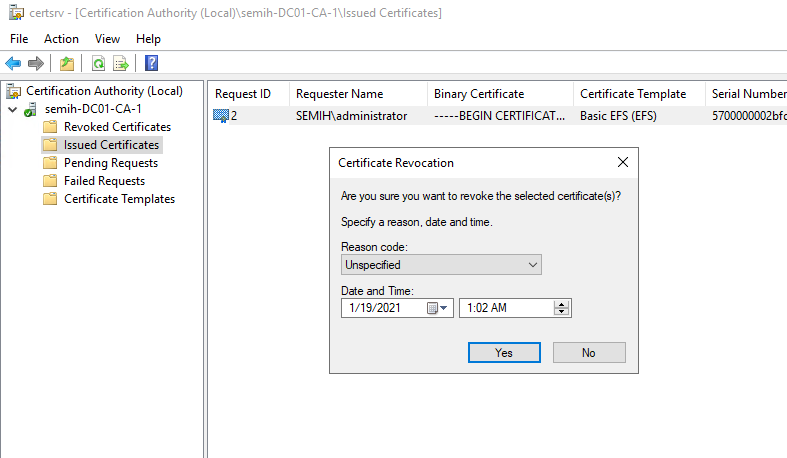The height and width of the screenshot is (458, 787).
Task: Open Help via the question mark icon
Action: point(151,64)
